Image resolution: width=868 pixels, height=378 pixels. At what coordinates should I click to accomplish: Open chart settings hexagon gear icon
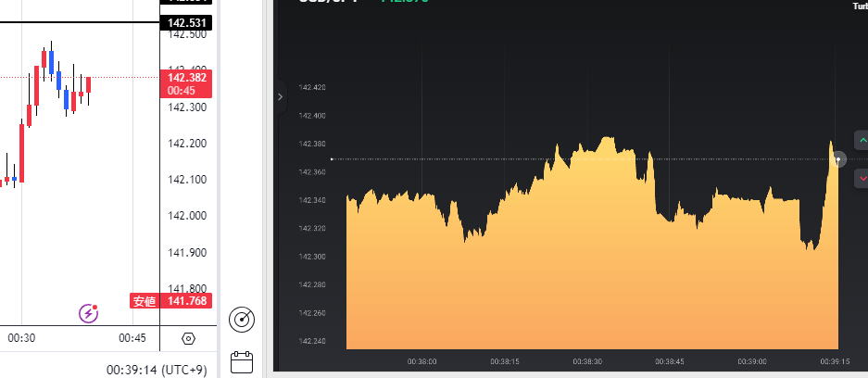tap(189, 339)
